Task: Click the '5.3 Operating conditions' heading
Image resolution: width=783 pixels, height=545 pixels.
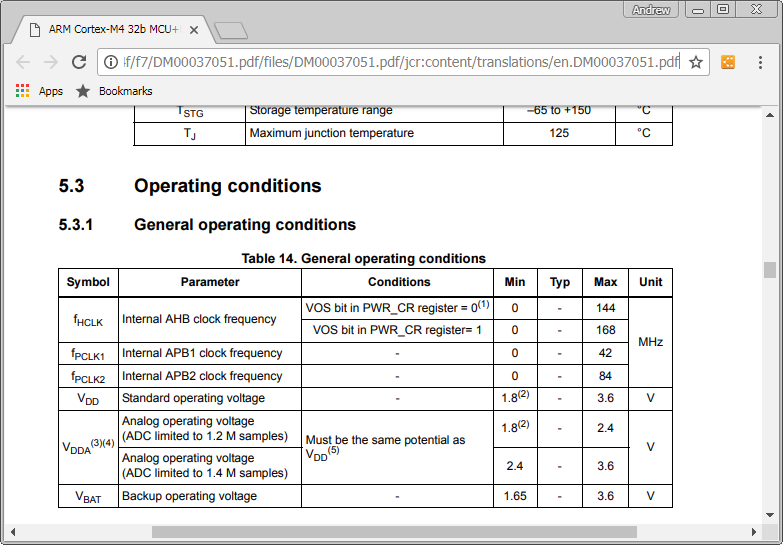Action: tap(190, 186)
